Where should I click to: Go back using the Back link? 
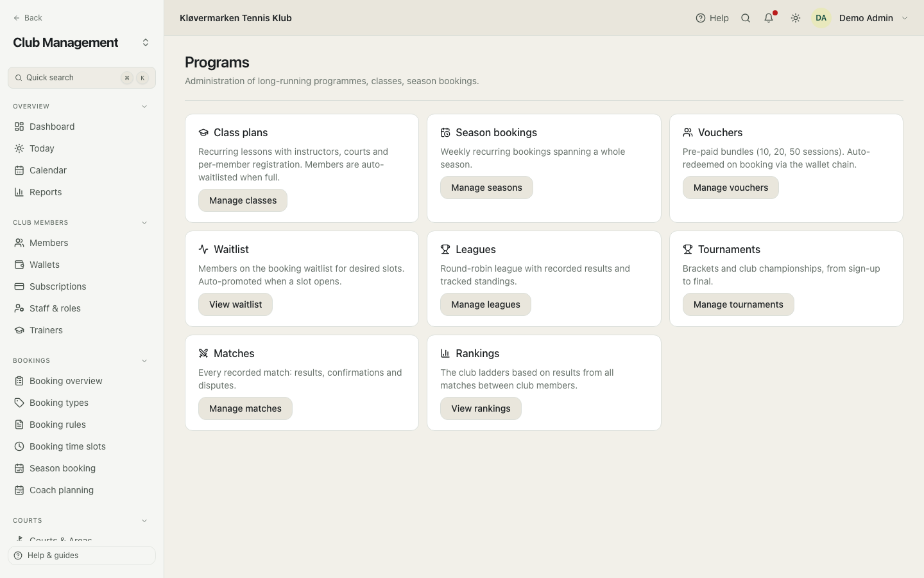click(x=28, y=18)
